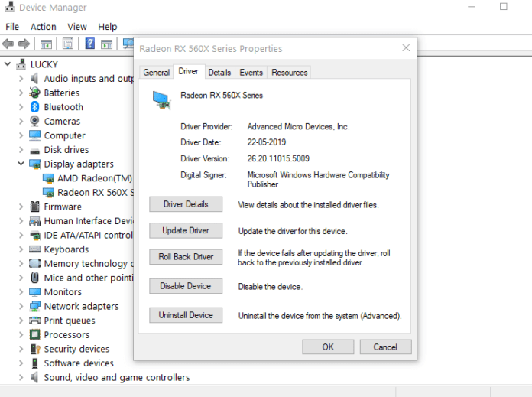
Task: Click the Cameras webcam icon
Action: 34,121
